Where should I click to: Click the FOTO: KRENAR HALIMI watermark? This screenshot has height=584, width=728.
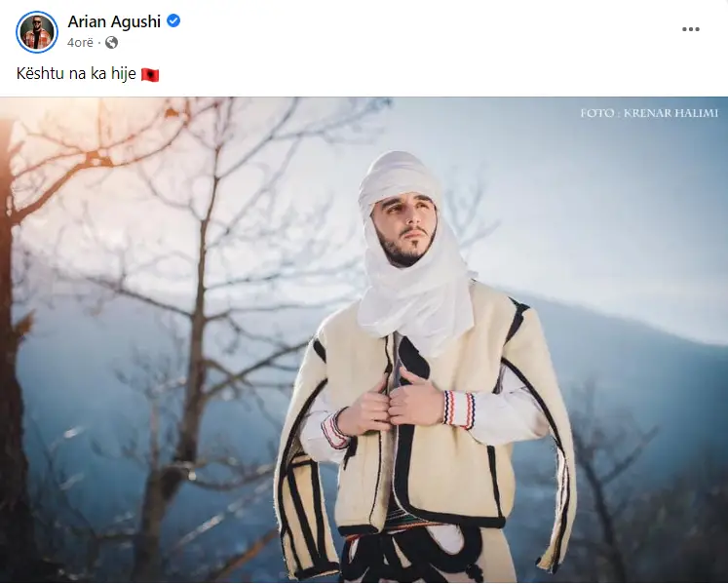click(x=649, y=113)
